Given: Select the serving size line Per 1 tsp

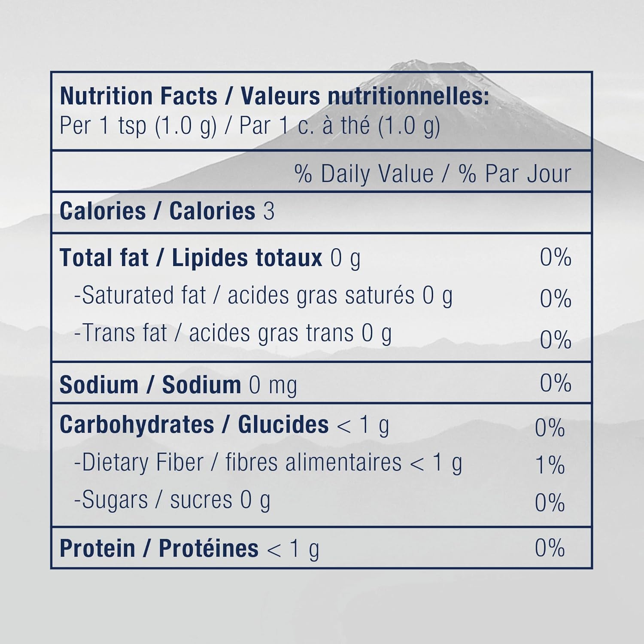Looking at the screenshot, I should [x=250, y=126].
